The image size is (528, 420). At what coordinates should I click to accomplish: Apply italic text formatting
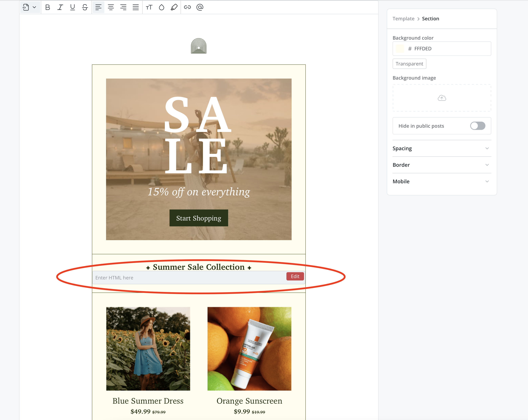click(x=60, y=7)
